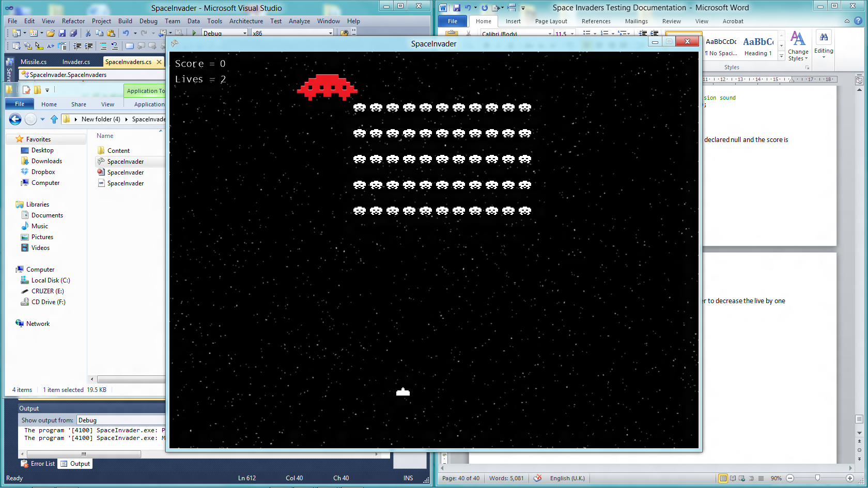Image resolution: width=868 pixels, height=488 pixels.
Task: Switch to Outline view in Word
Action: pos(751,478)
